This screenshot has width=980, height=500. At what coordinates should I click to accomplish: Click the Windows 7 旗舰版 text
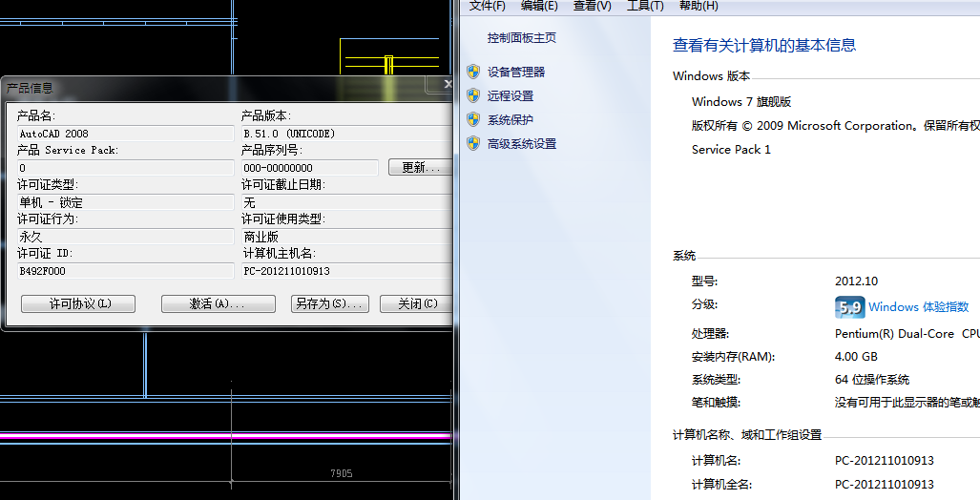741,101
